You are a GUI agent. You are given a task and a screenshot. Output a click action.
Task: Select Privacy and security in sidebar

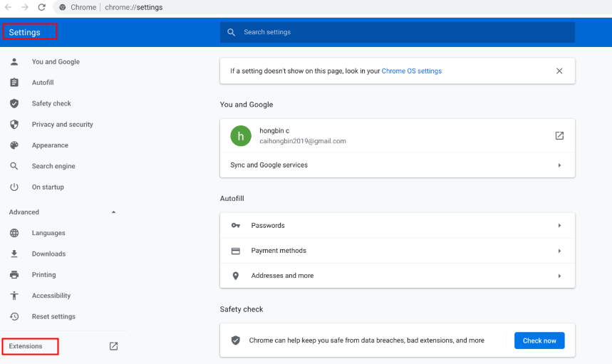[x=62, y=125]
